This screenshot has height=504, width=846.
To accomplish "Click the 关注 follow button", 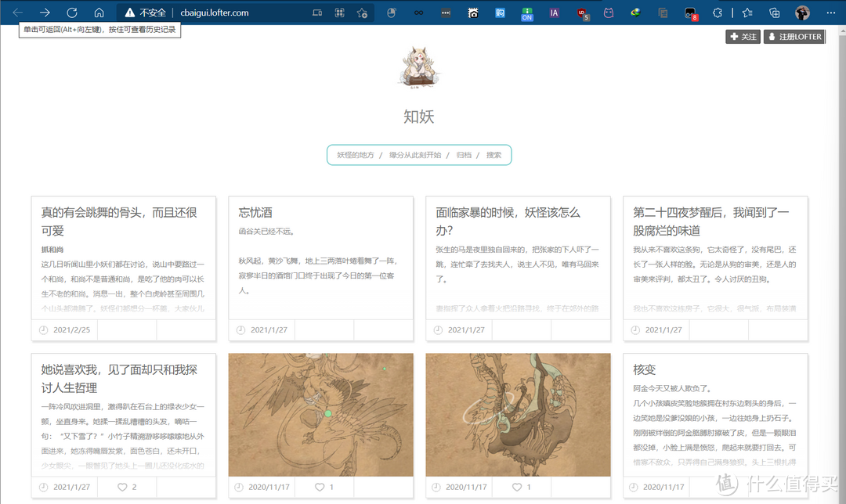I will click(x=743, y=37).
